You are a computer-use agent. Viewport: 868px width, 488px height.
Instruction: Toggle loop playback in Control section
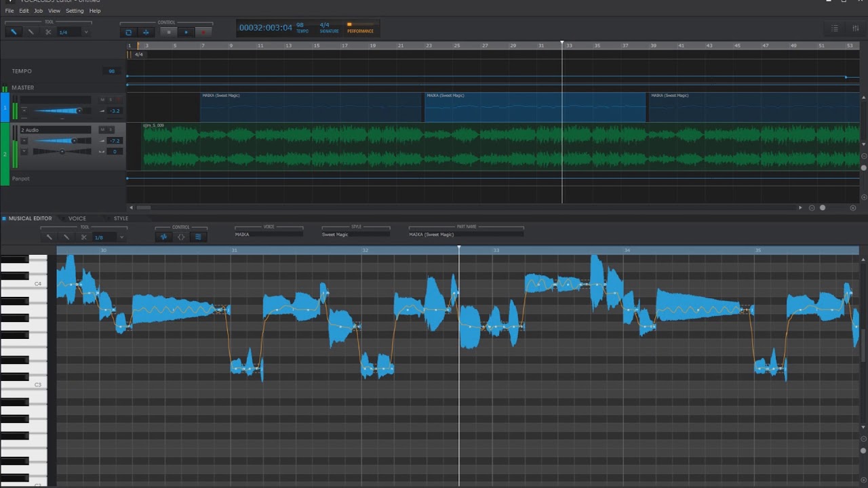128,32
